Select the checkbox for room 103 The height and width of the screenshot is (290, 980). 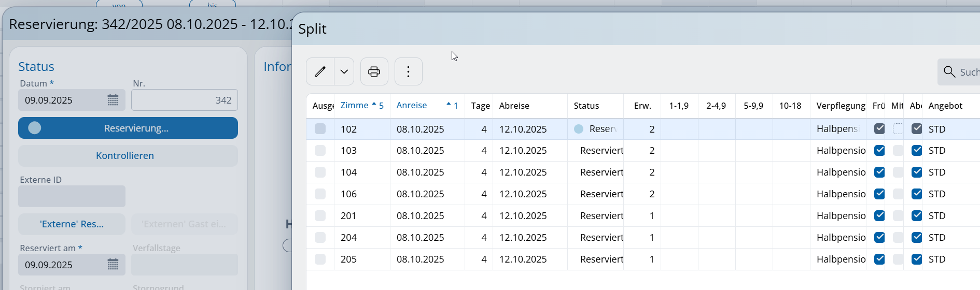(x=320, y=151)
